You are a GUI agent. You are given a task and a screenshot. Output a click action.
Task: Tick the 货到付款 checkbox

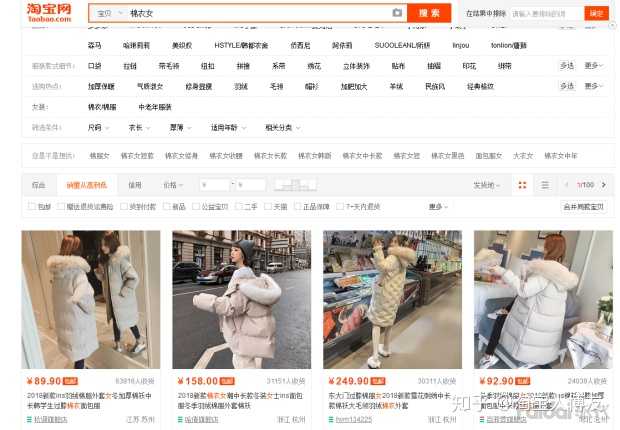(124, 206)
